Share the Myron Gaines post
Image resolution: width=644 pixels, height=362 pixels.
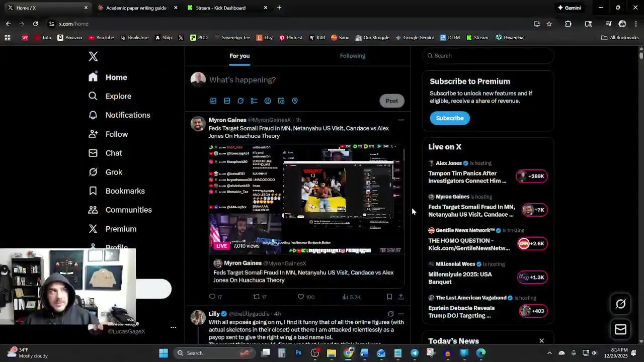401,297
